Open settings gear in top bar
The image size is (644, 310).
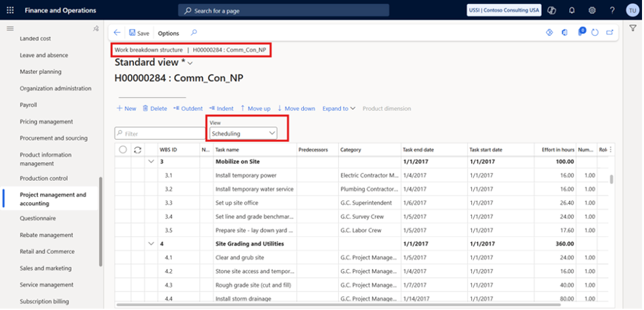tap(592, 11)
